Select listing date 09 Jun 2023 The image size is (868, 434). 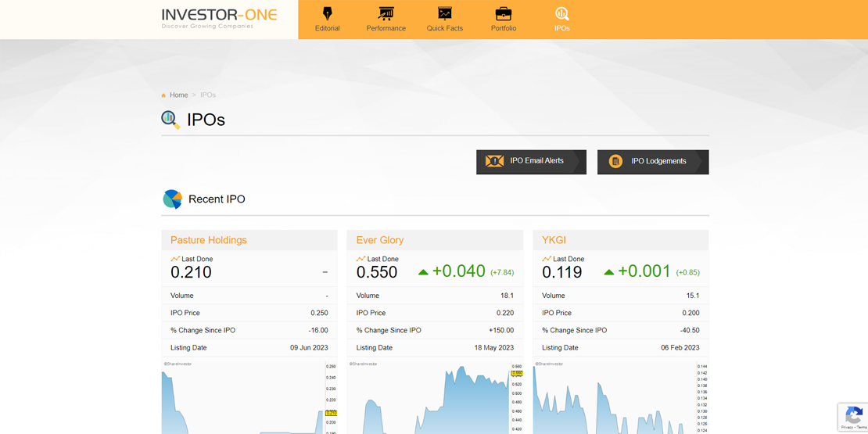310,348
